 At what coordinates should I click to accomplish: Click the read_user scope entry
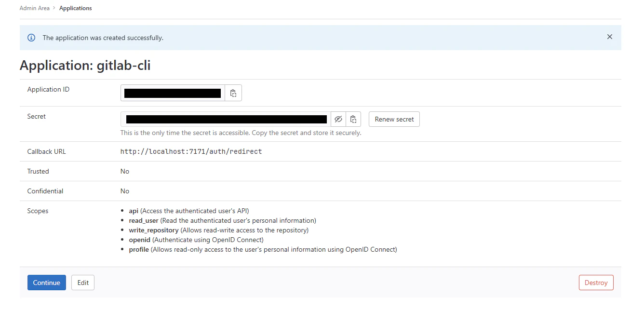pos(222,220)
